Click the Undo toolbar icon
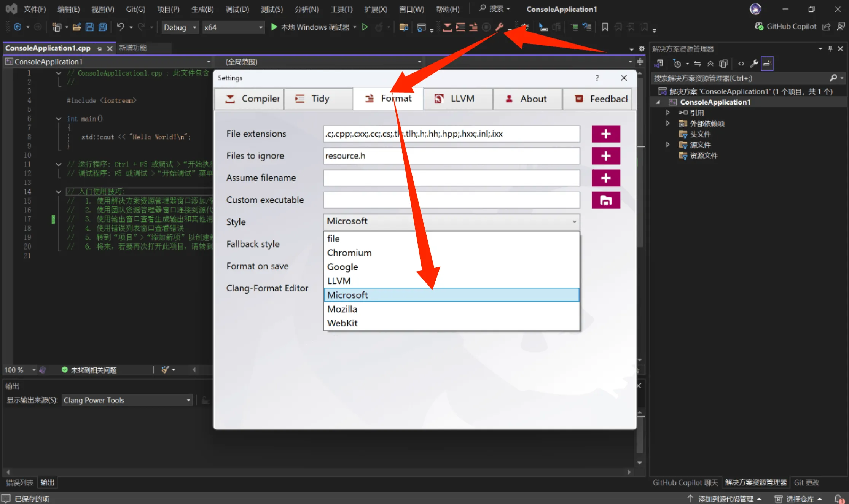The image size is (849, 504). 120,27
